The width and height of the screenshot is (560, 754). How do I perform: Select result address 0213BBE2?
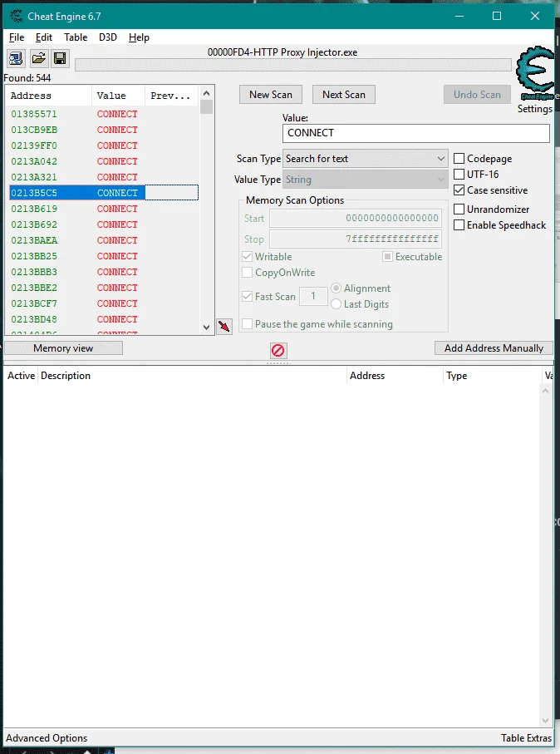coord(34,288)
